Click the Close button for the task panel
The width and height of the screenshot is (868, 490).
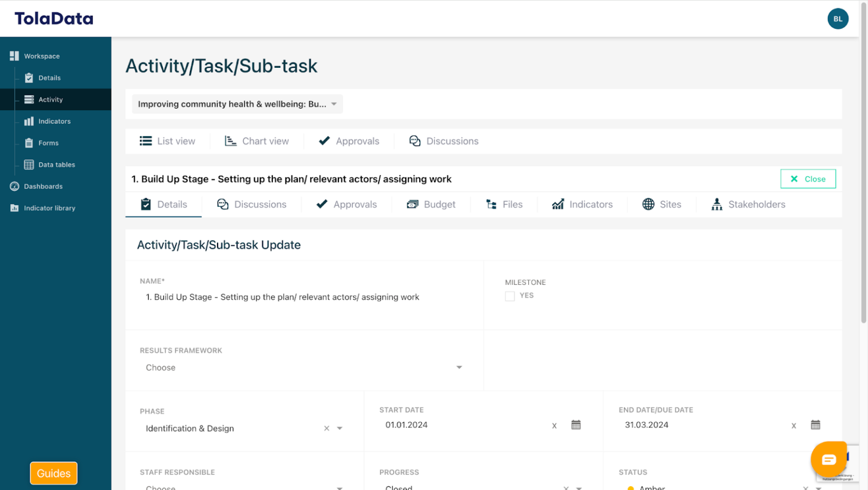(x=808, y=178)
